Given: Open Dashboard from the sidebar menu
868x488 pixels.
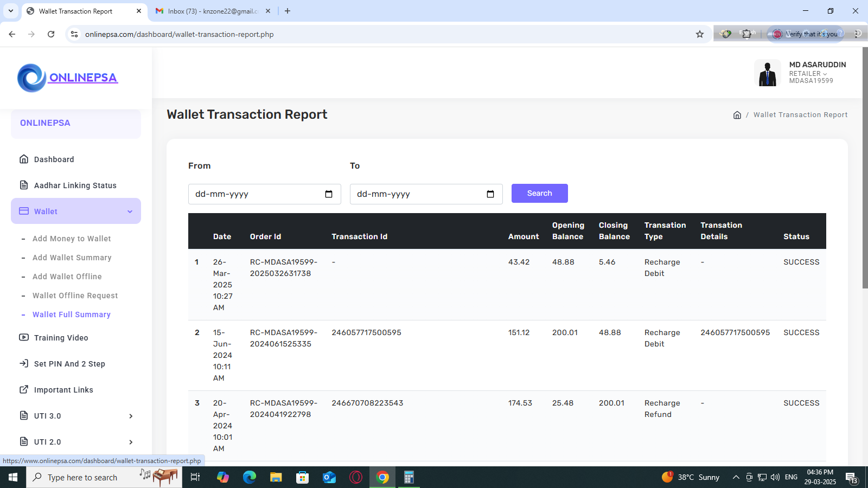Looking at the screenshot, I should coord(54,159).
